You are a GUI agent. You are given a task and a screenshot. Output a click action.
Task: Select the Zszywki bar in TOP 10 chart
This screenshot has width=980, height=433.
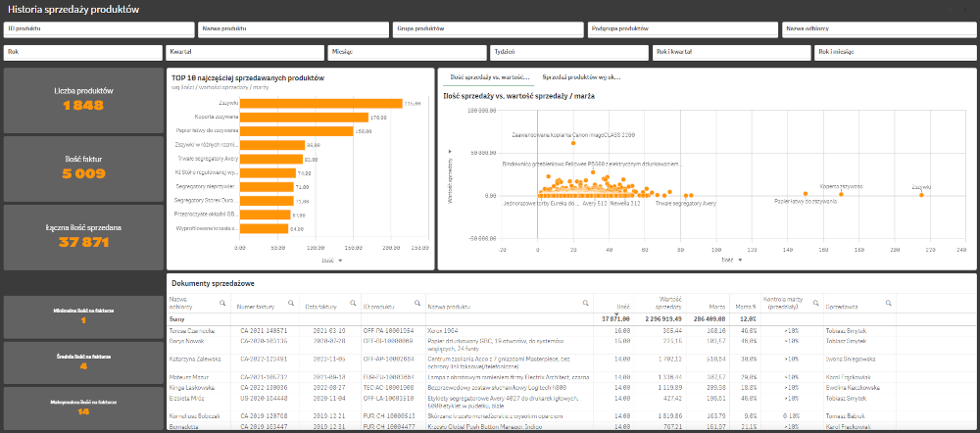coord(321,104)
